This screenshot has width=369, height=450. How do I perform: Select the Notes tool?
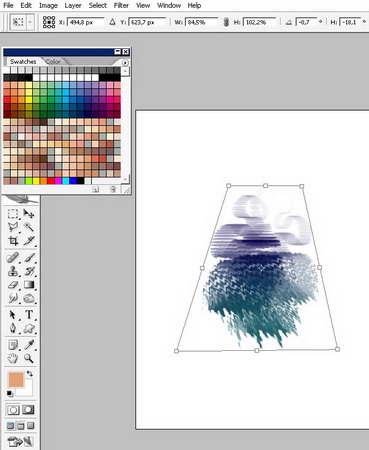[13, 345]
